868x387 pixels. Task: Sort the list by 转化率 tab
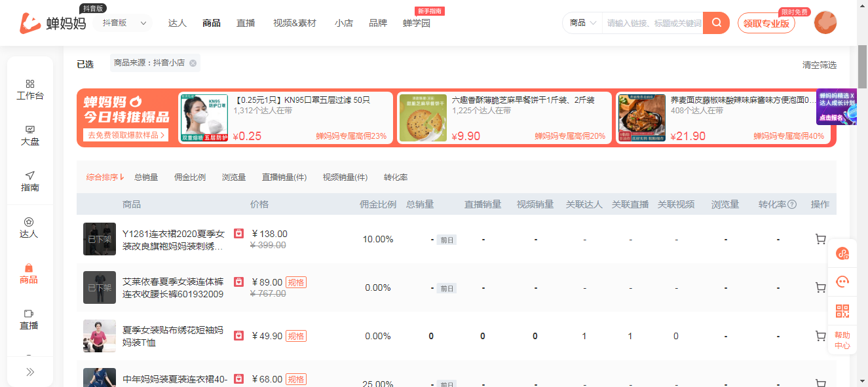(396, 177)
